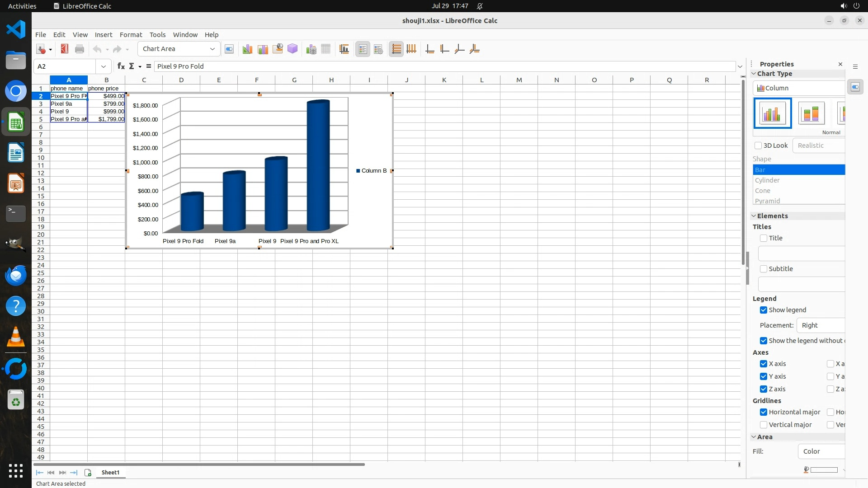This screenshot has width=868, height=488.
Task: Toggle Vertical Grids toolbar icon
Action: click(411, 49)
